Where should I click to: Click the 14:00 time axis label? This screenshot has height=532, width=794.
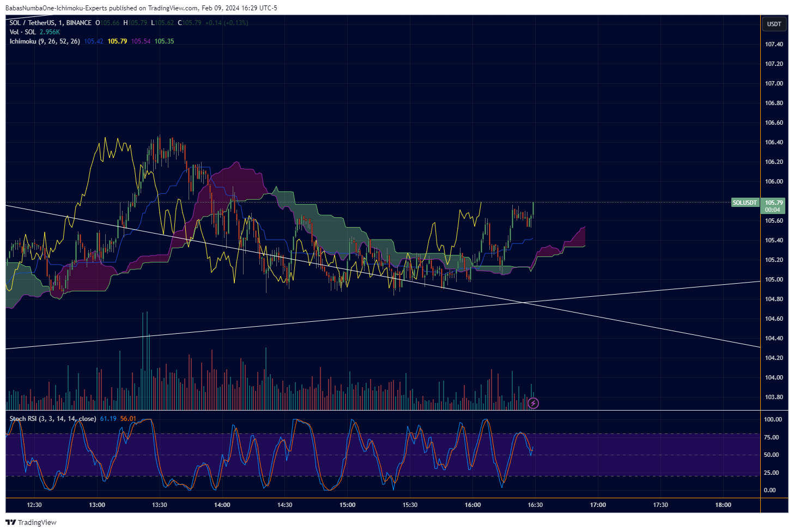[222, 505]
